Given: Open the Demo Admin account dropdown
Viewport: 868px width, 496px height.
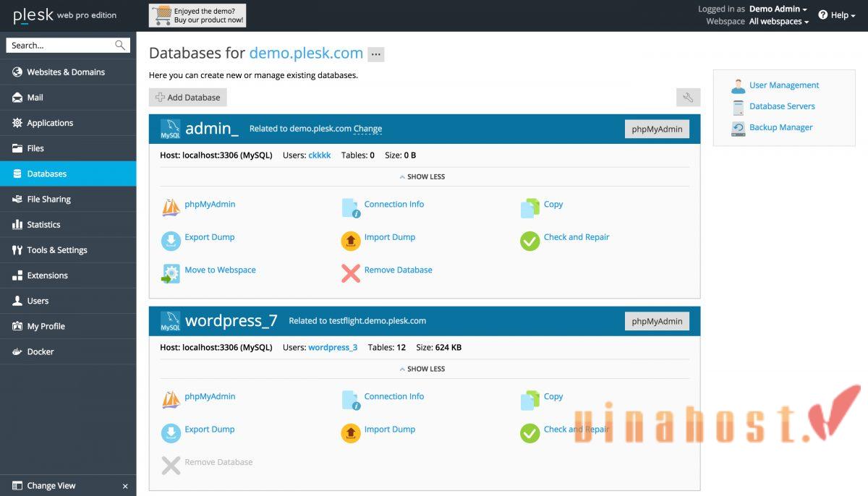Looking at the screenshot, I should (778, 9).
